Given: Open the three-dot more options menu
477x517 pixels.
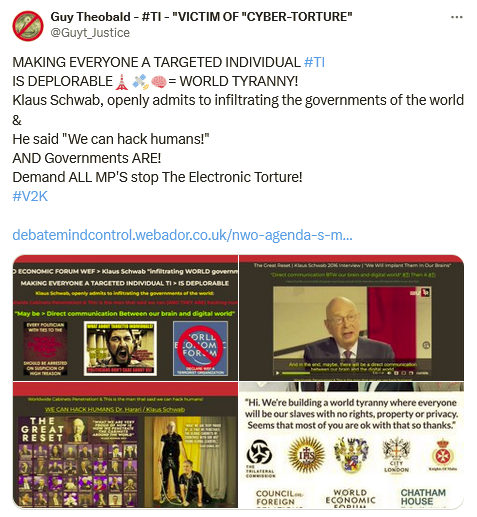Looking at the screenshot, I should click(456, 17).
